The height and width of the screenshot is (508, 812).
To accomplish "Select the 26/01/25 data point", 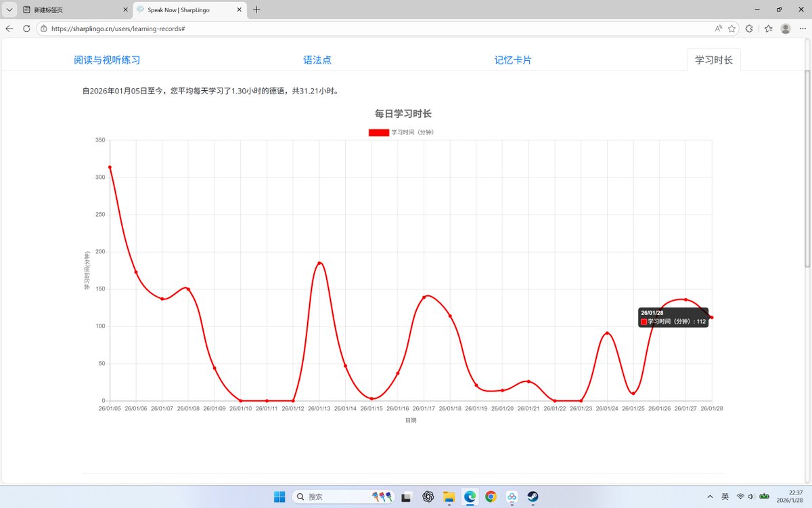I will click(x=633, y=394).
